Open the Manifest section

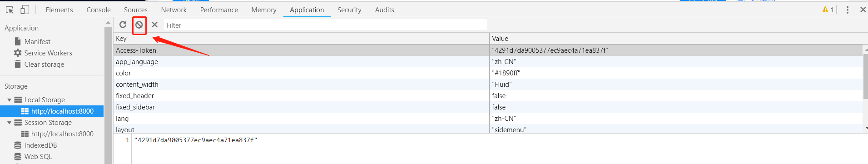[x=32, y=41]
